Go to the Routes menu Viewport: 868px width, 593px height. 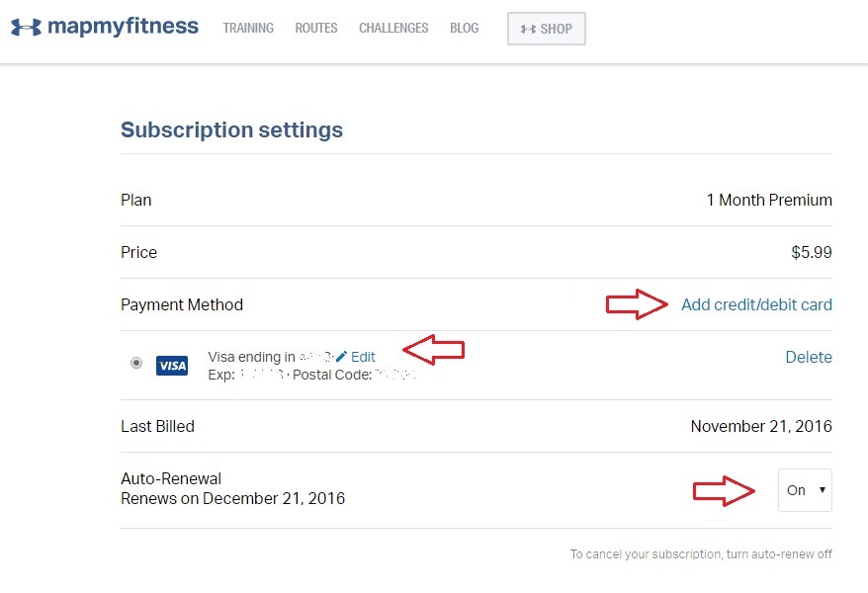click(316, 29)
